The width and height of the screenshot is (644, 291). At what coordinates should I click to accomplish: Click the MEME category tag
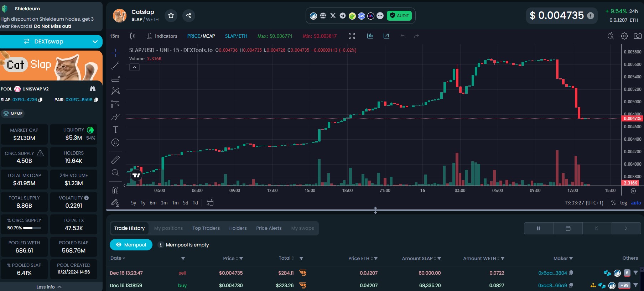[13, 114]
